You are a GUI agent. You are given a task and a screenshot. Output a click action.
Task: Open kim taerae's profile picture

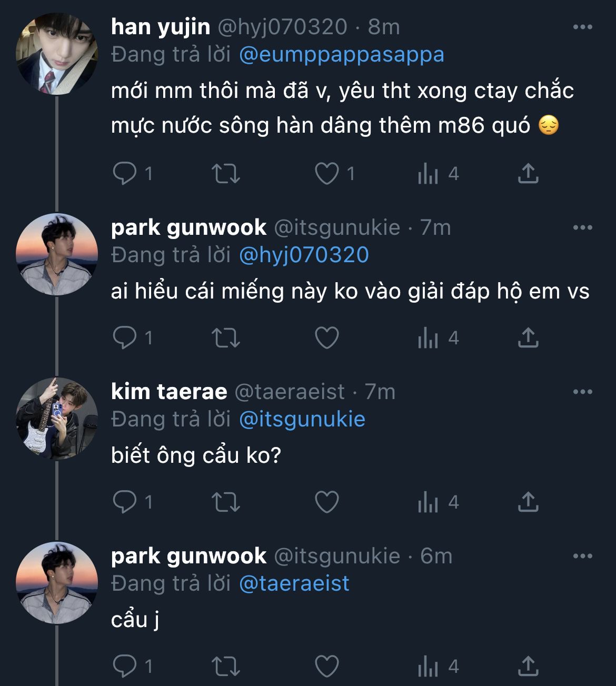(x=57, y=418)
